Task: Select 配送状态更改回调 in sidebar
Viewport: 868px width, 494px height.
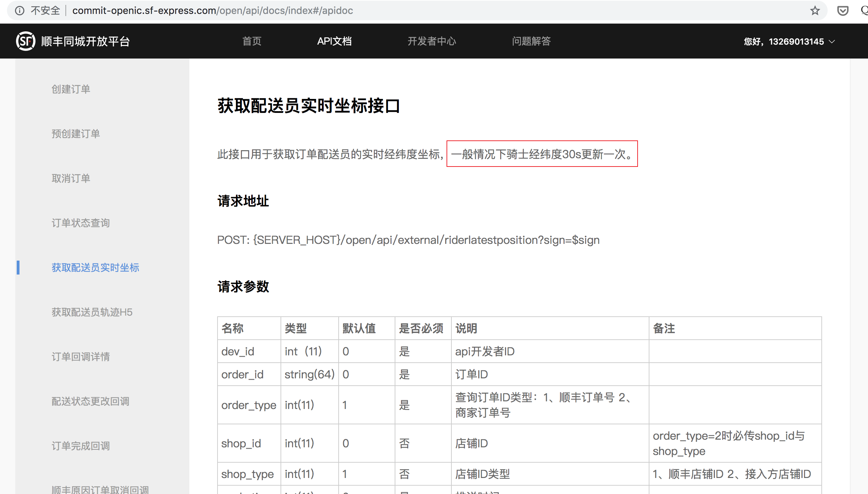Action: click(x=90, y=401)
